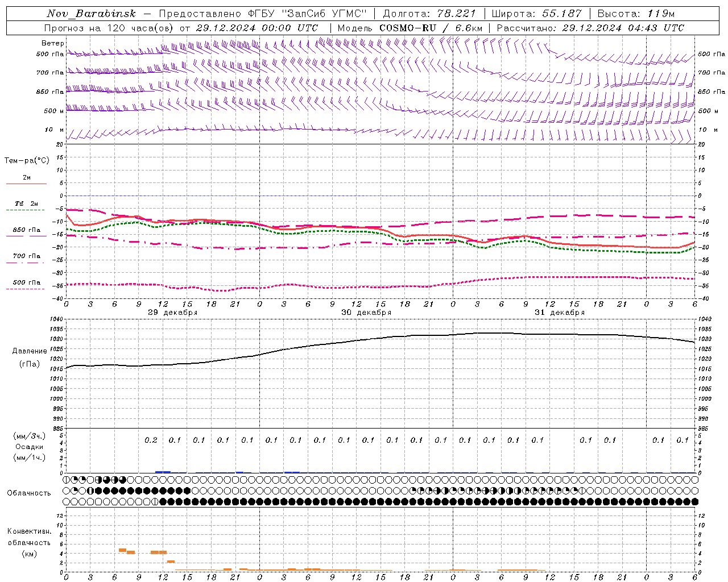728x582 pixels.
Task: Click the 2м temperature legend line sample
Action: click(x=26, y=184)
